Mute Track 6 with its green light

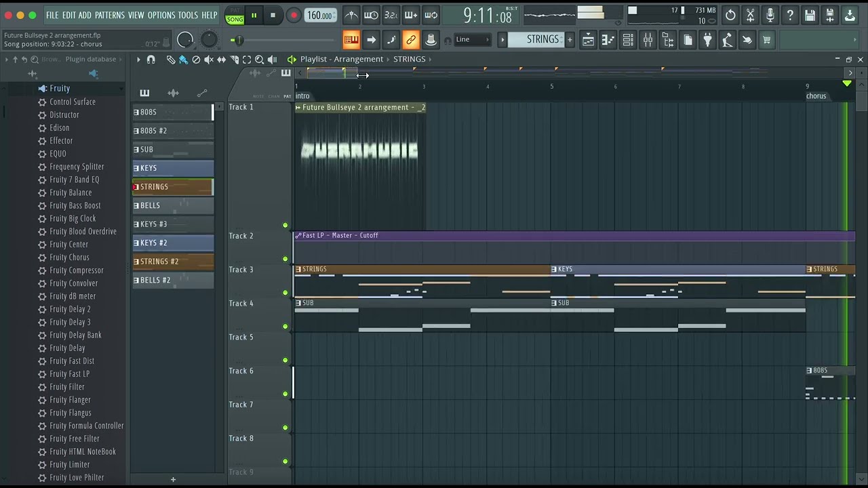click(x=285, y=394)
